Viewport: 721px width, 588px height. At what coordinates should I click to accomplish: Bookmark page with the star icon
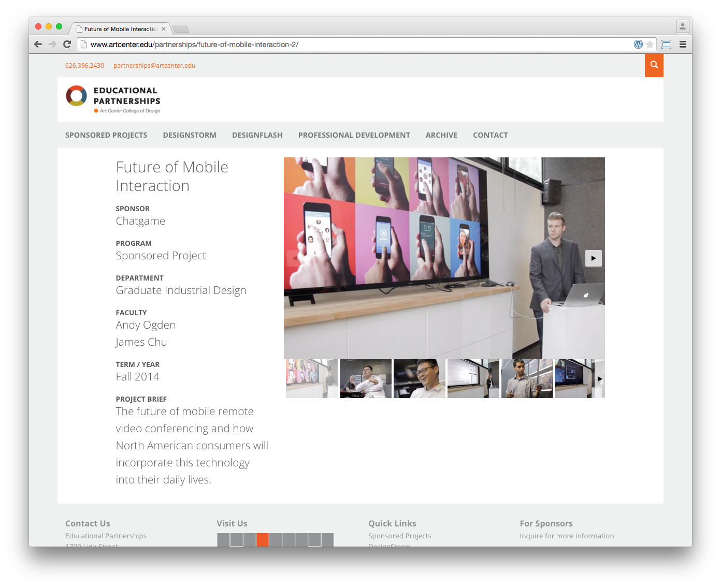coord(650,45)
